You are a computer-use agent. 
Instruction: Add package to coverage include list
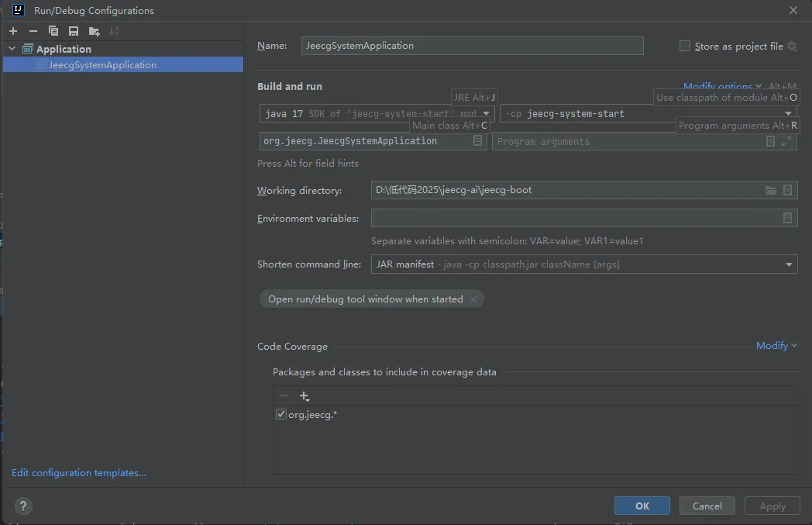point(304,396)
